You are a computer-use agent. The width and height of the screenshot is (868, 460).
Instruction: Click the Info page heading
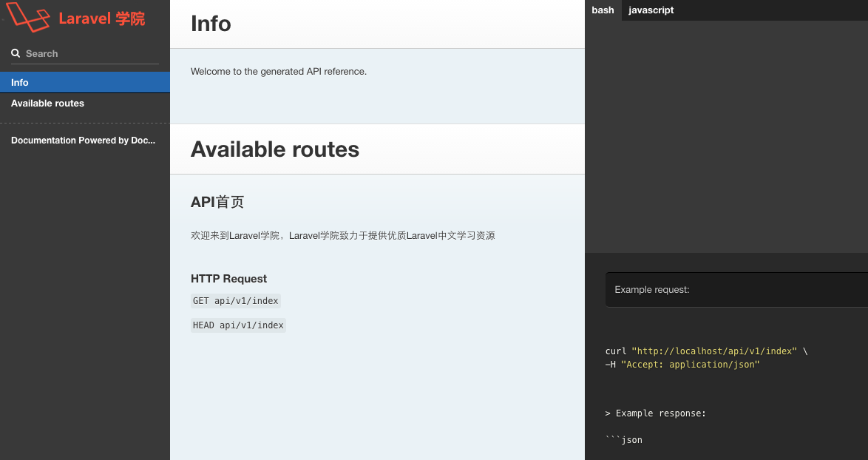tap(211, 24)
